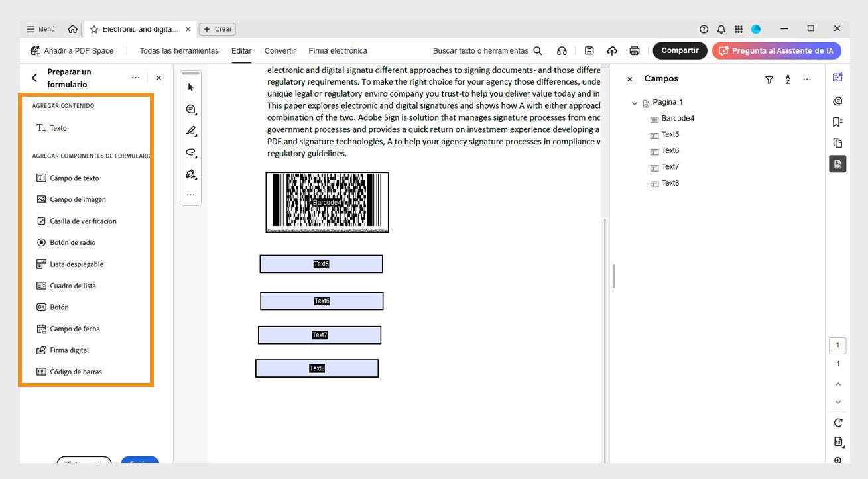Viewport: 868px width, 479px height.
Task: Open the Help question mark icon
Action: coord(704,29)
